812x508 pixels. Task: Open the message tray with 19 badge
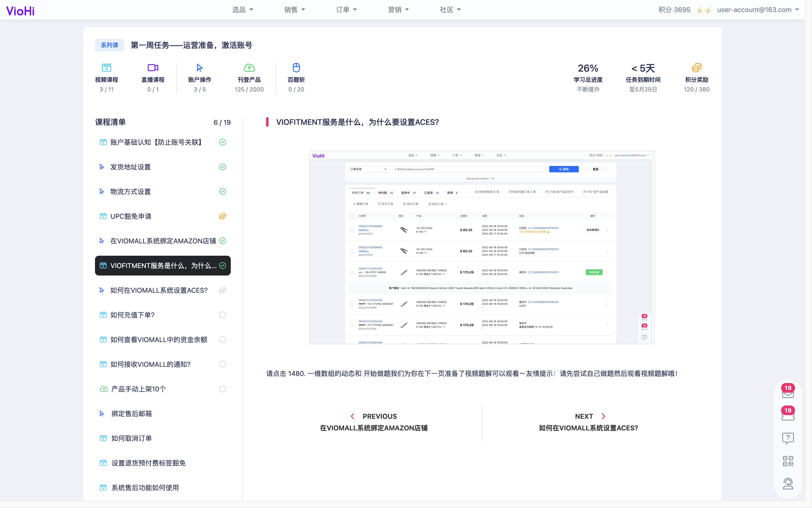(x=788, y=414)
